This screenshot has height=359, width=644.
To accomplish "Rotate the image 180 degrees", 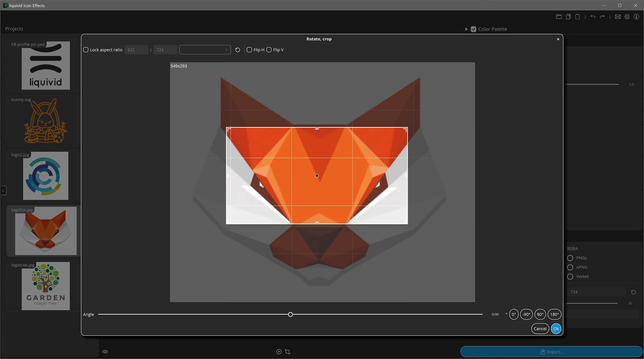I will tap(554, 314).
